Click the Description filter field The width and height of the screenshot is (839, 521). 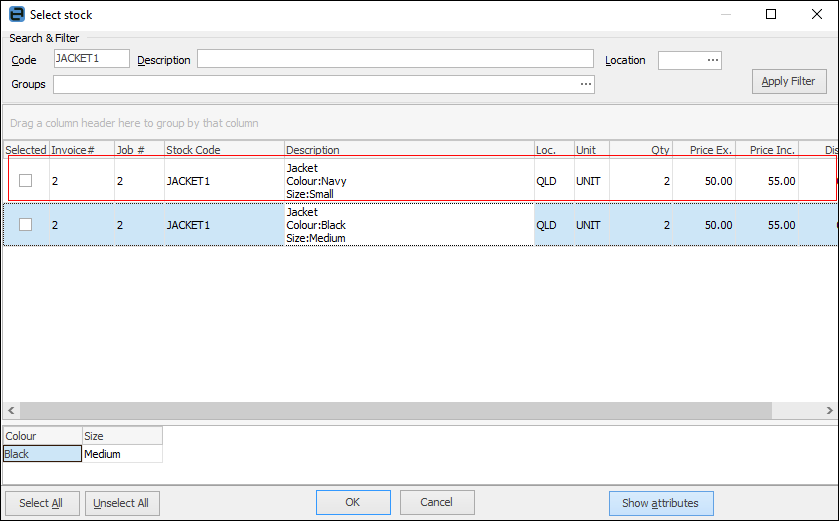(395, 58)
